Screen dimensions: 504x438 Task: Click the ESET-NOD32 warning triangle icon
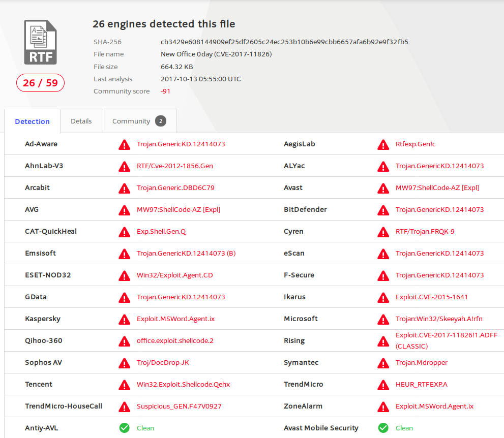coord(125,275)
